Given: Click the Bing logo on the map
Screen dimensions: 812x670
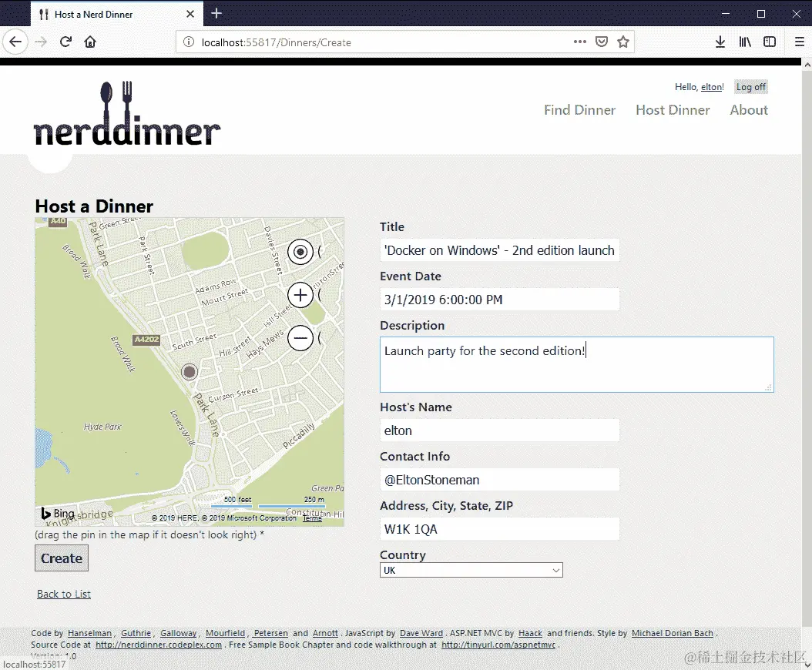Looking at the screenshot, I should pyautogui.click(x=58, y=513).
